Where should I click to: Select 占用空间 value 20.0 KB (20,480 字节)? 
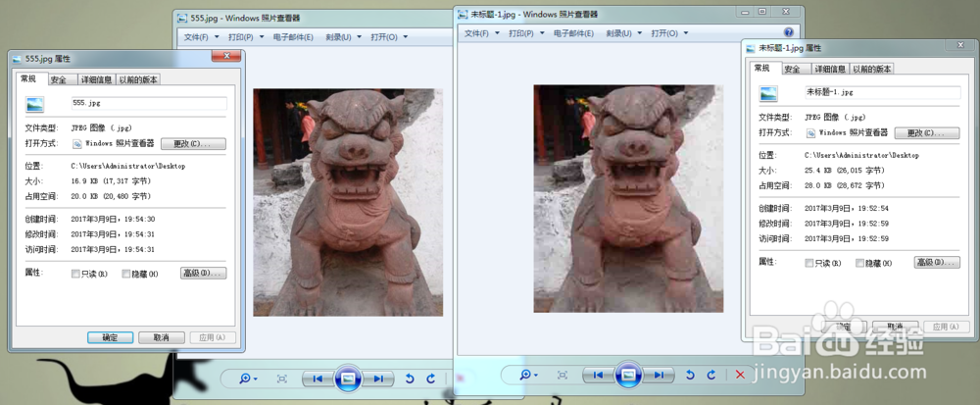point(111,196)
